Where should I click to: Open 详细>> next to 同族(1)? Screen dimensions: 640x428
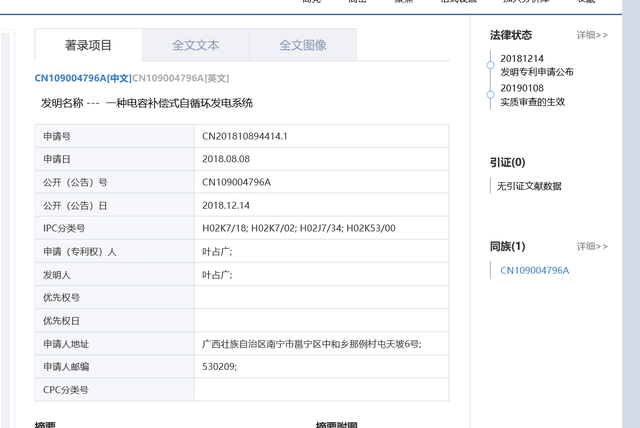(592, 246)
